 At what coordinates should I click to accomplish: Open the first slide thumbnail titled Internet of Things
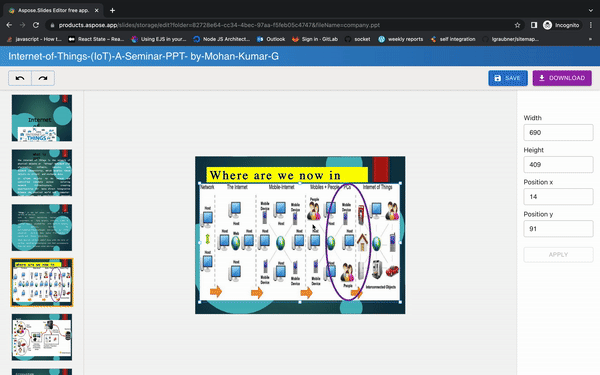(42, 118)
